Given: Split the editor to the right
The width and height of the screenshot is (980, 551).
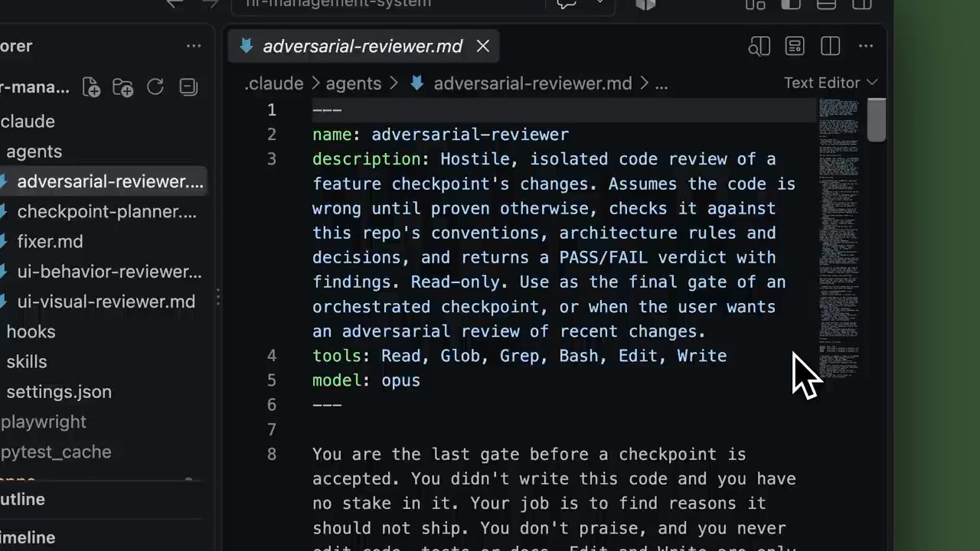Looking at the screenshot, I should click(831, 47).
